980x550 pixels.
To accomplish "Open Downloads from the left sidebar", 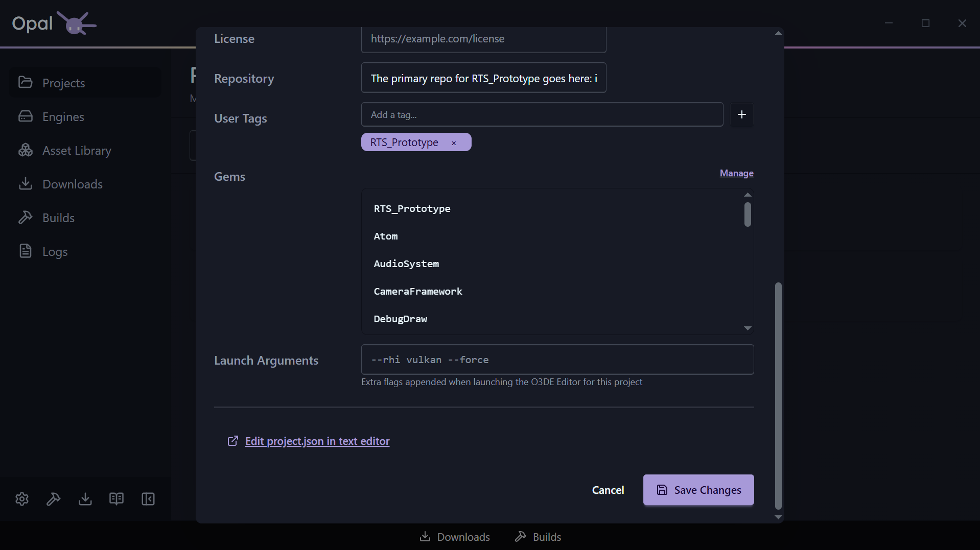I will (85, 184).
